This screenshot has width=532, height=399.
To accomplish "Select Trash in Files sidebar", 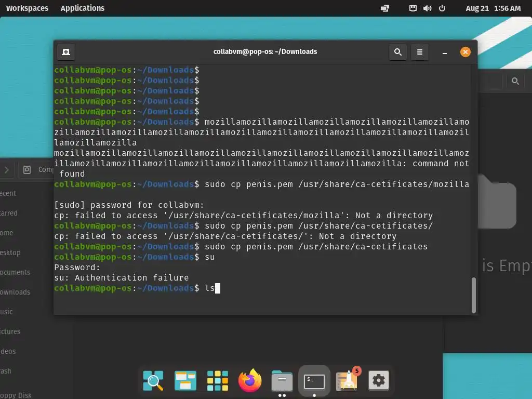I will tap(5, 371).
